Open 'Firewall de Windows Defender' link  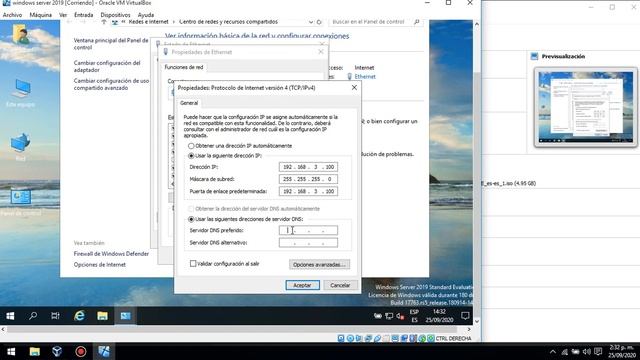point(111,253)
